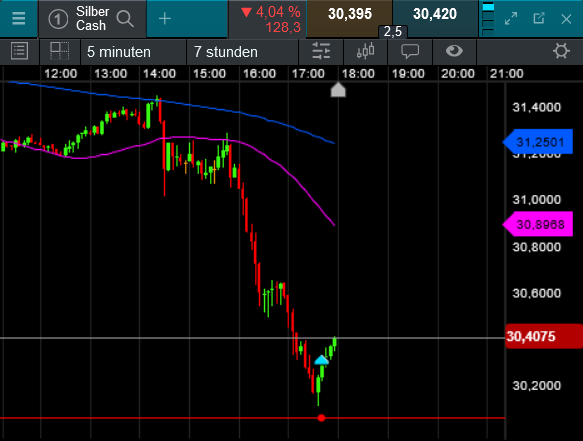Open the list view icon
Image resolution: width=583 pixels, height=441 pixels.
tap(19, 51)
